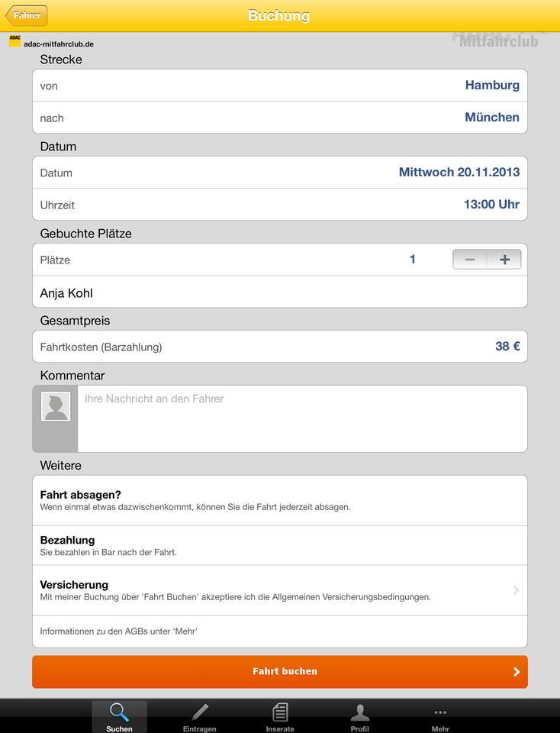Open the Bezahlung info row
Image resolution: width=560 pixels, height=733 pixels.
pos(280,545)
